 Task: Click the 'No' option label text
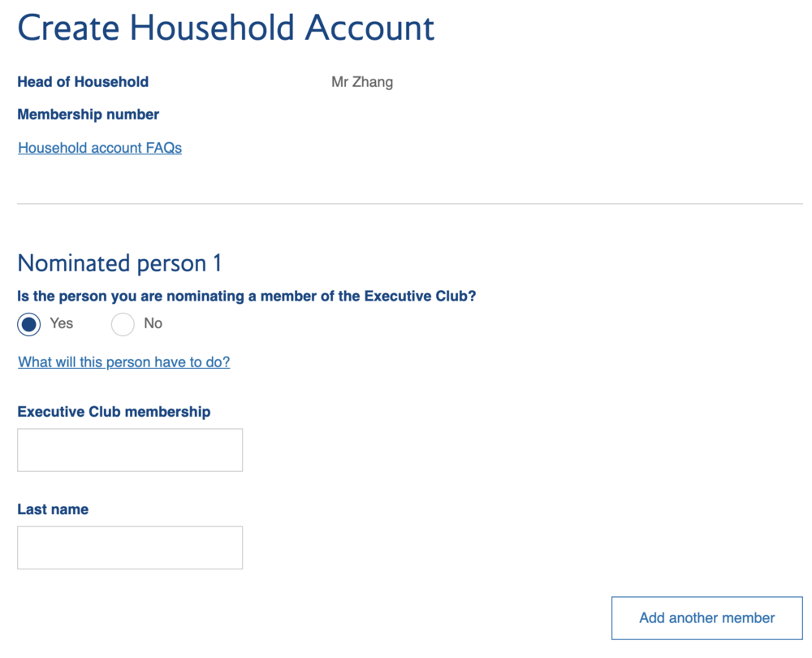pos(153,323)
